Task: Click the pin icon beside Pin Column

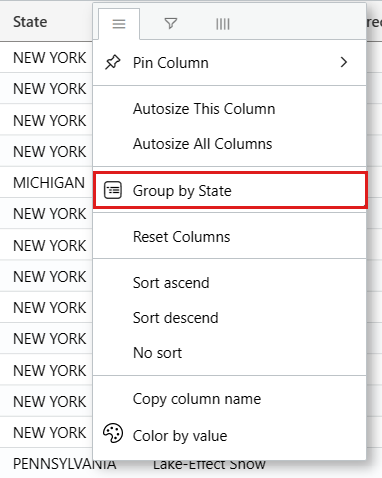Action: [x=113, y=63]
